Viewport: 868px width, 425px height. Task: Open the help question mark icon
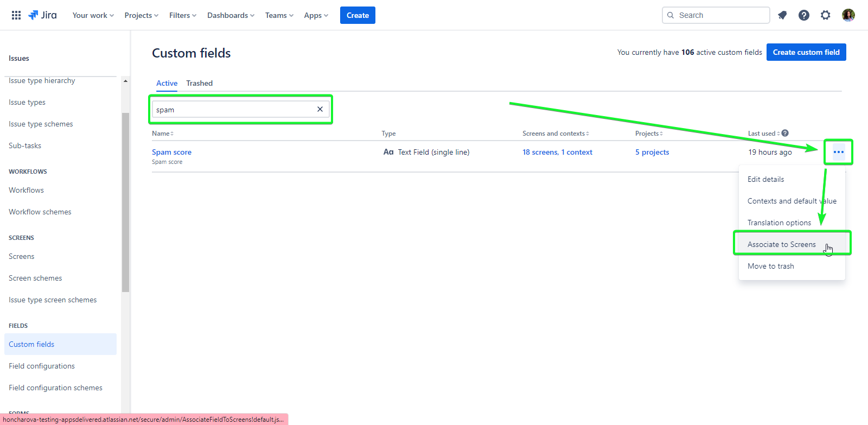[804, 15]
